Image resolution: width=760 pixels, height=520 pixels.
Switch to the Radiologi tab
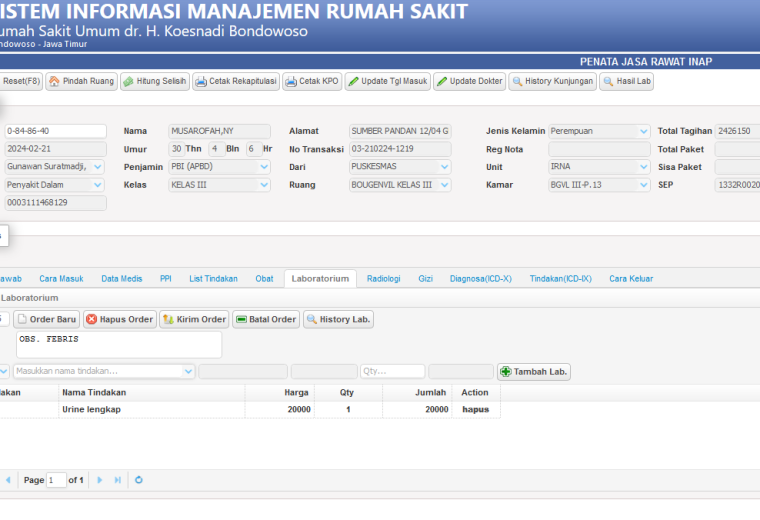coord(383,279)
